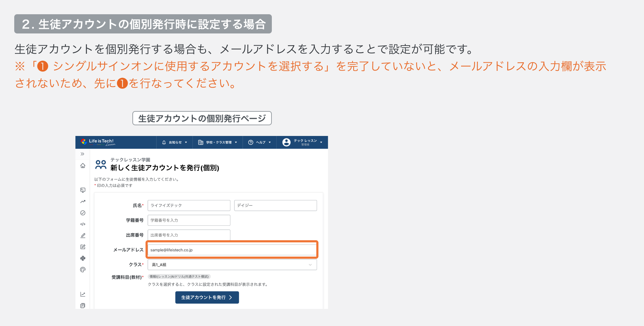This screenshot has height=326, width=644.
Task: Click the メールアドレス input field
Action: 232,250
